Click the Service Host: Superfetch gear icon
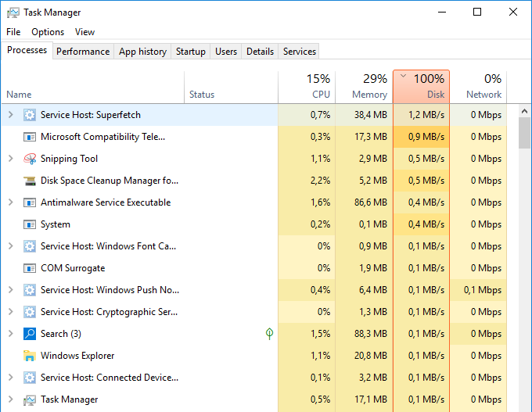 pyautogui.click(x=30, y=115)
